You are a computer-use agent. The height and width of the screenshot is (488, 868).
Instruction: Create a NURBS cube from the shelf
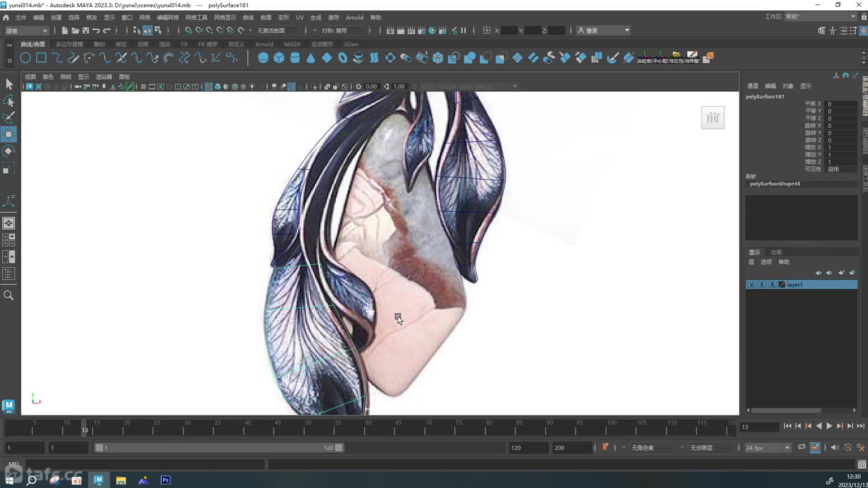pos(279,58)
